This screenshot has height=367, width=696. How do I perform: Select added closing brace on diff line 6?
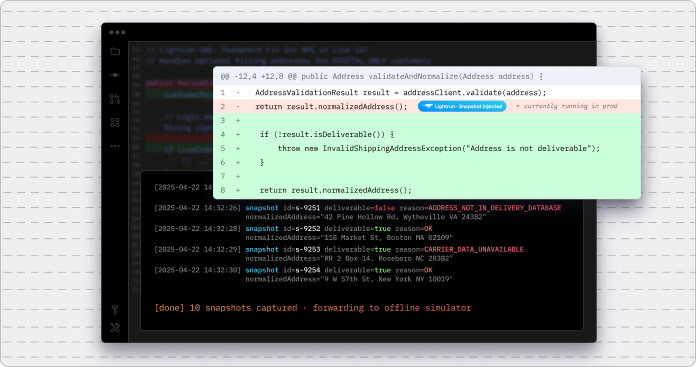tap(262, 162)
